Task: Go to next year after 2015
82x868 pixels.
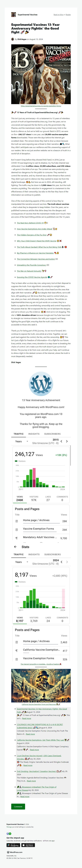Action: tap(67, 441)
